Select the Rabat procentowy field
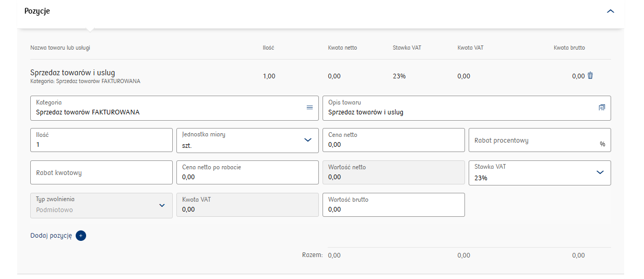Screen dimensions: 644x279 (534, 140)
